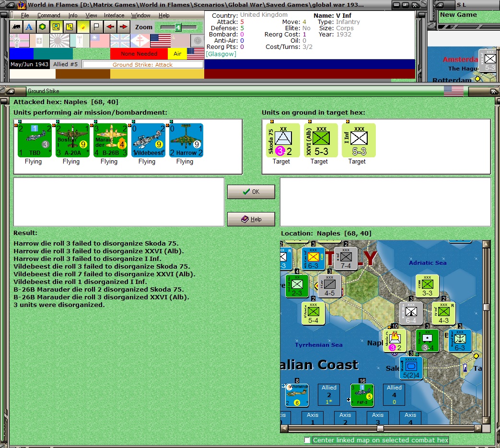
Task: Click the New Game label in S L window
Action: 458,15
